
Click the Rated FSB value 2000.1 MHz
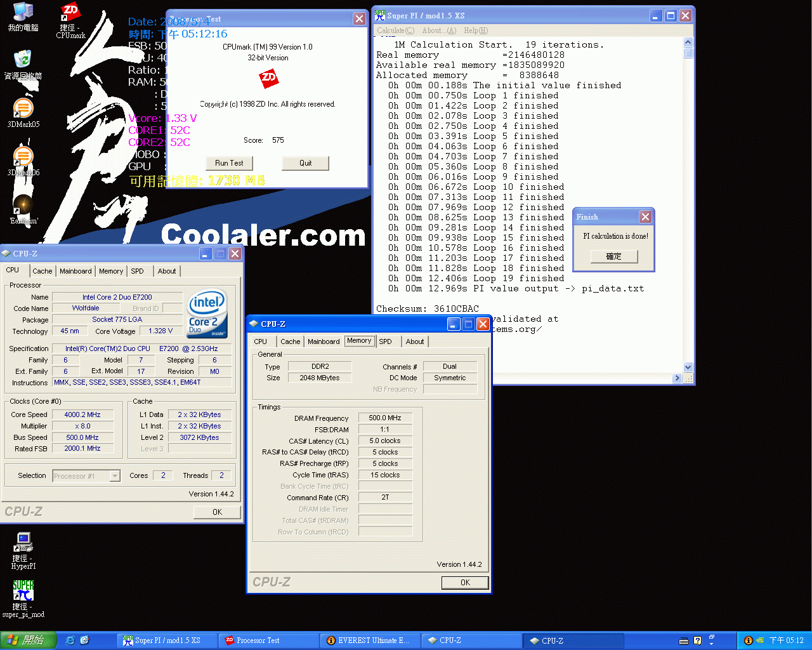click(x=82, y=448)
